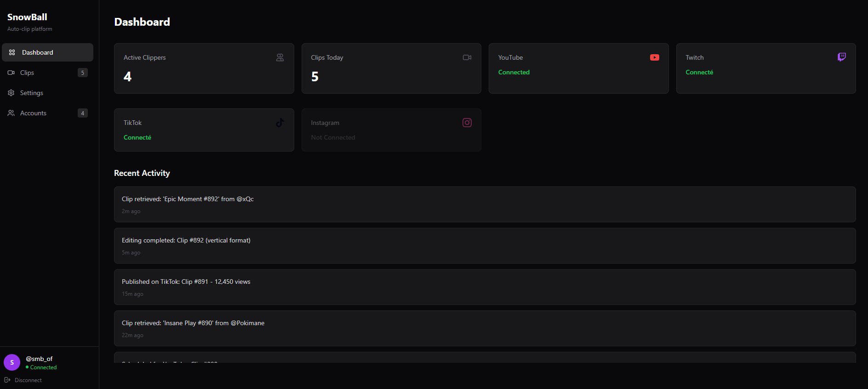Select the Twitch connection card
868x389 pixels.
pyautogui.click(x=766, y=68)
